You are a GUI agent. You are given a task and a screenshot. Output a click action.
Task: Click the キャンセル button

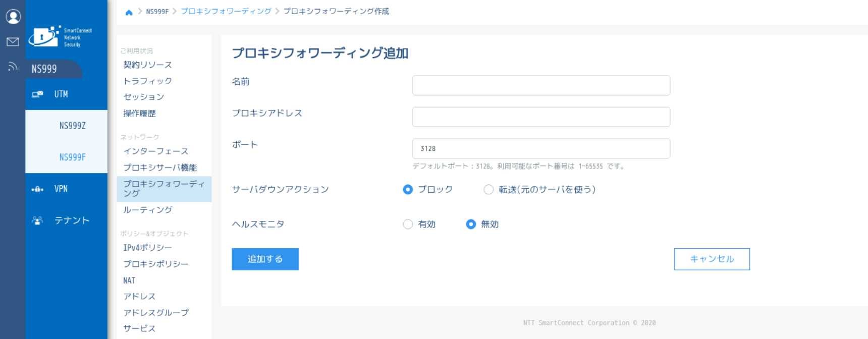click(x=712, y=259)
